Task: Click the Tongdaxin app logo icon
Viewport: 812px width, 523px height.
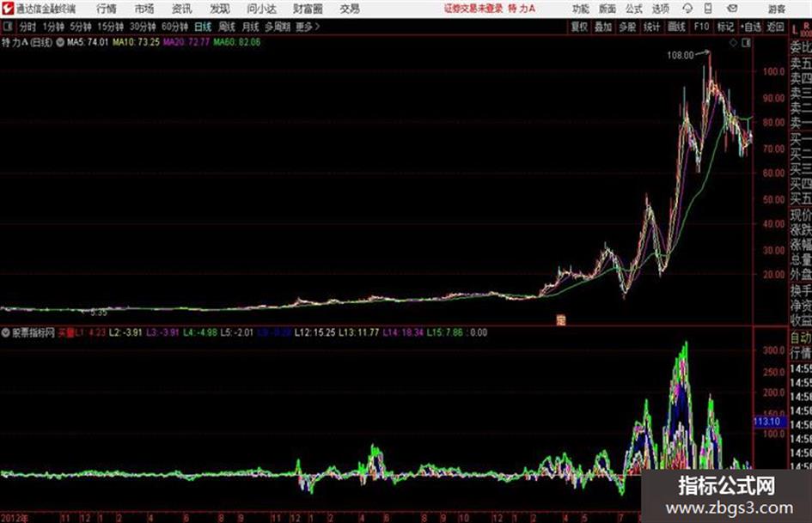Action: [x=8, y=9]
